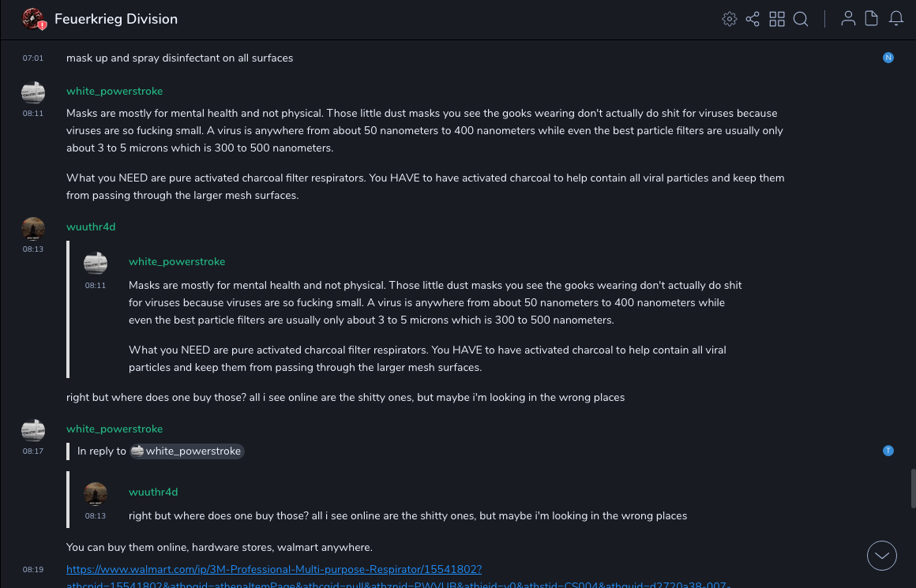Search the room with magnifier icon
The width and height of the screenshot is (916, 588).
click(801, 19)
